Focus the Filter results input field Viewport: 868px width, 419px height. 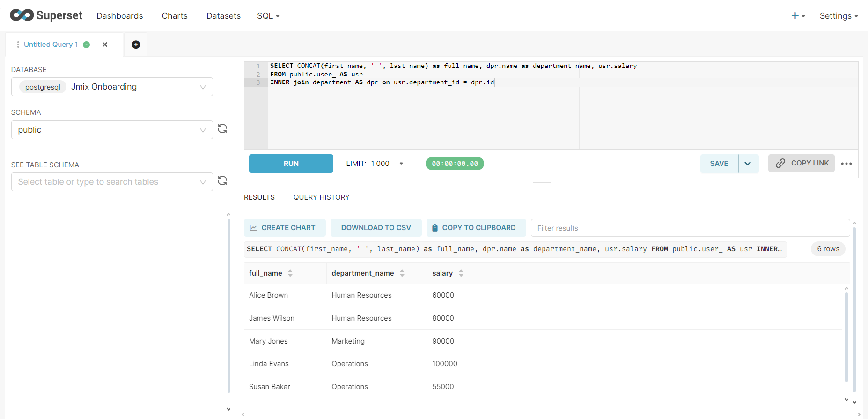tap(690, 228)
